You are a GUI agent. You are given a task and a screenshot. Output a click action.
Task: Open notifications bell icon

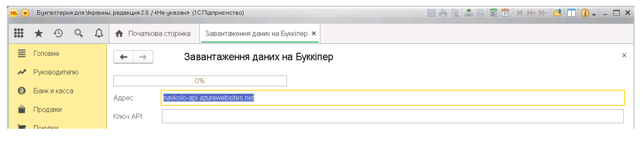coord(99,33)
